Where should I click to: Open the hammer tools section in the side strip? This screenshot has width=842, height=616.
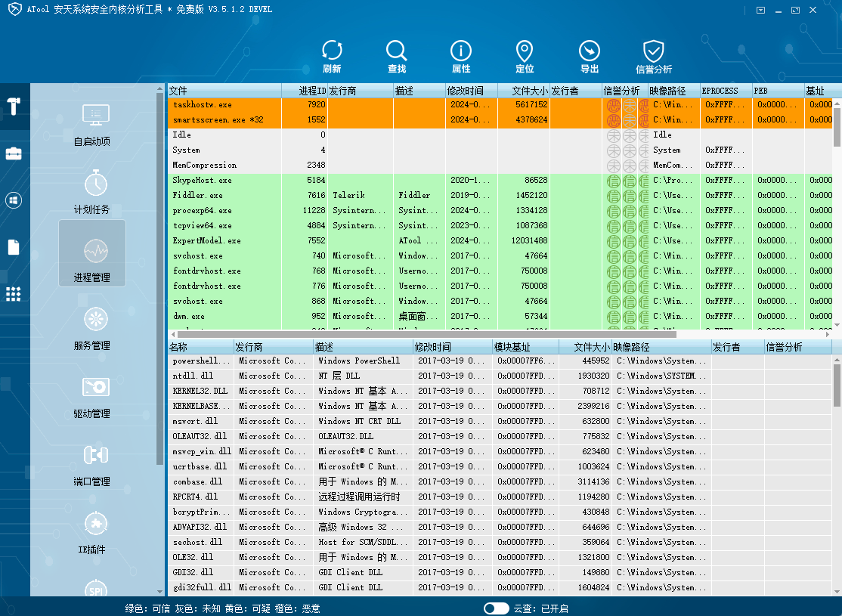coord(14,107)
